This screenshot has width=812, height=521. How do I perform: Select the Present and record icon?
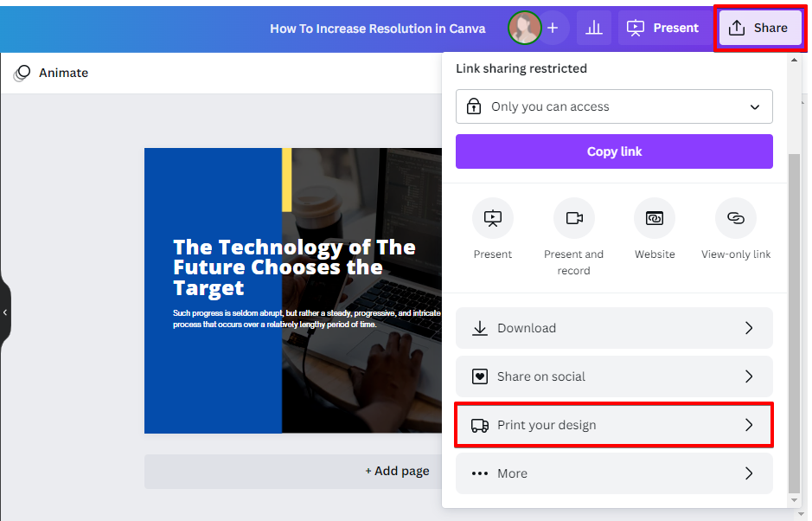coord(573,218)
